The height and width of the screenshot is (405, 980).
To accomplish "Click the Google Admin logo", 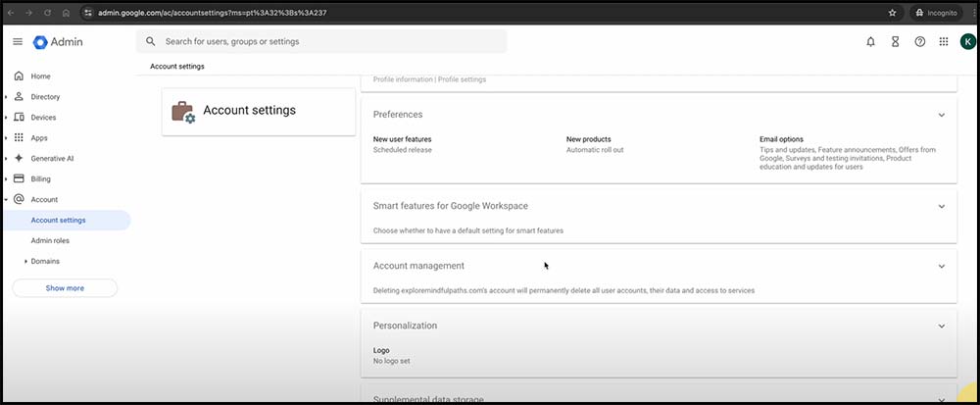I will coord(58,42).
